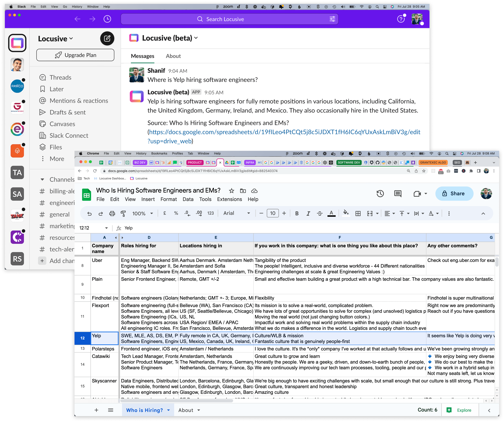504x422 pixels.
Task: Click Spotlight search icon in Slack menu bar
Action: pyautogui.click(x=377, y=7)
